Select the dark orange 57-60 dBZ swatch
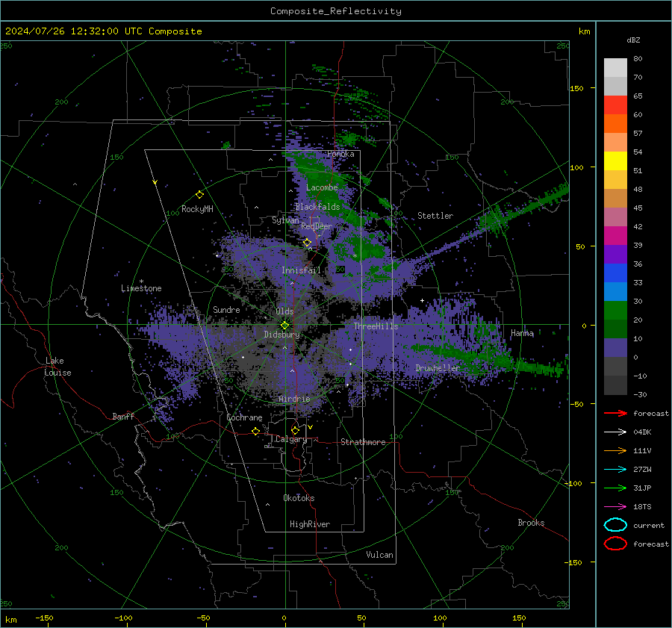Viewport: 672px width, 628px height. pyautogui.click(x=615, y=124)
